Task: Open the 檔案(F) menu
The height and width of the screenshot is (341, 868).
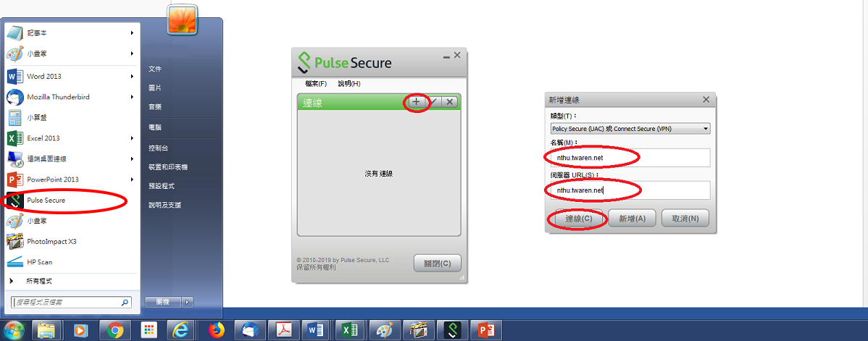Action: 315,83
